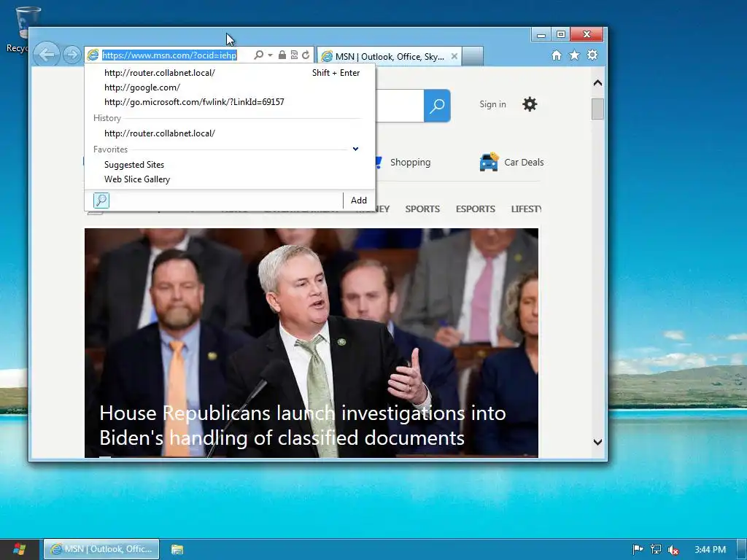Viewport: 747px width, 560px height.
Task: Open the Shopping link
Action: click(x=410, y=163)
